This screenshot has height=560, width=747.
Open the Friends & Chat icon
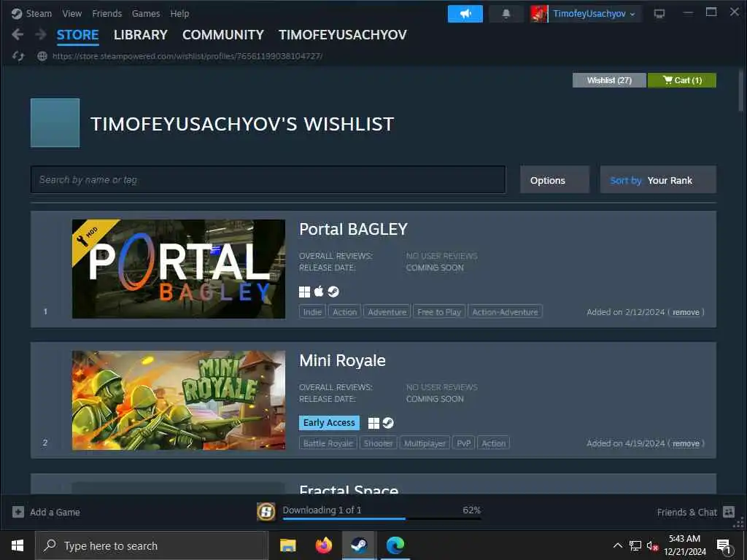(729, 512)
